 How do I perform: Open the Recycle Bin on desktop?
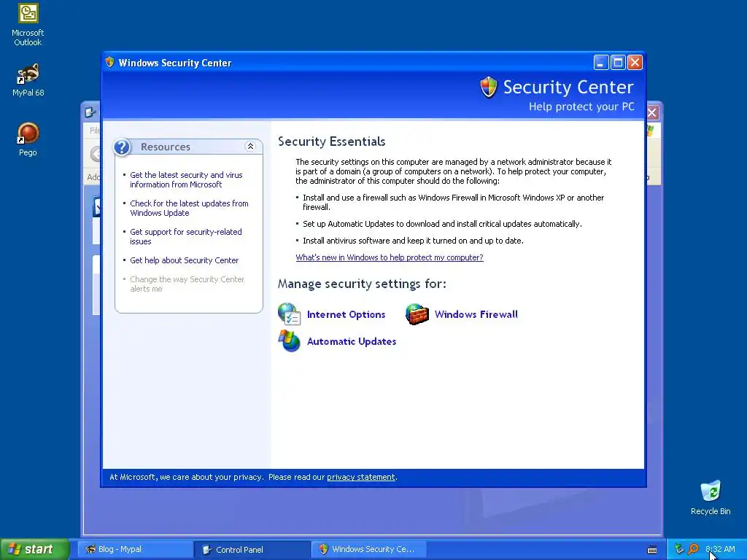coord(711,497)
